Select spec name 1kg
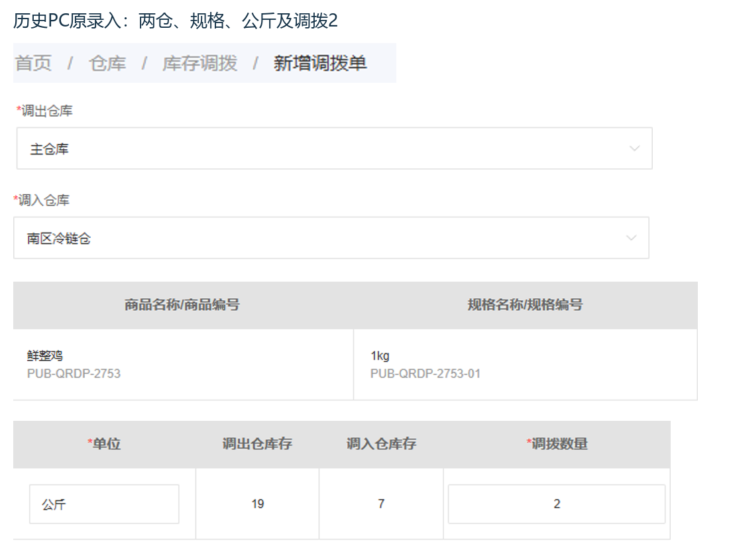The image size is (729, 560). [x=380, y=355]
